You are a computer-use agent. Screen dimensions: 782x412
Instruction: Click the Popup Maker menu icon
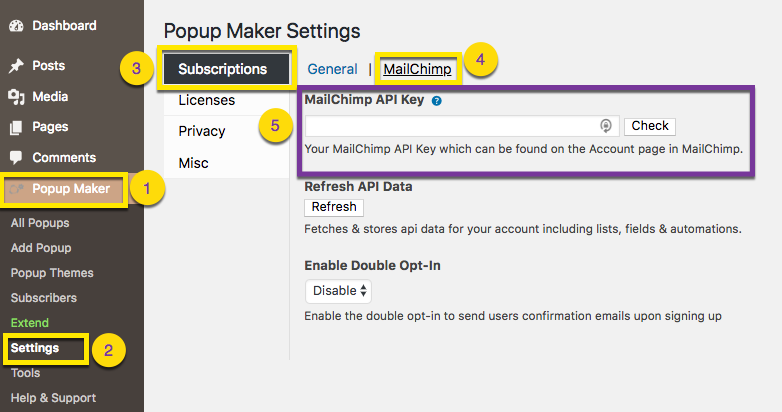(16, 189)
